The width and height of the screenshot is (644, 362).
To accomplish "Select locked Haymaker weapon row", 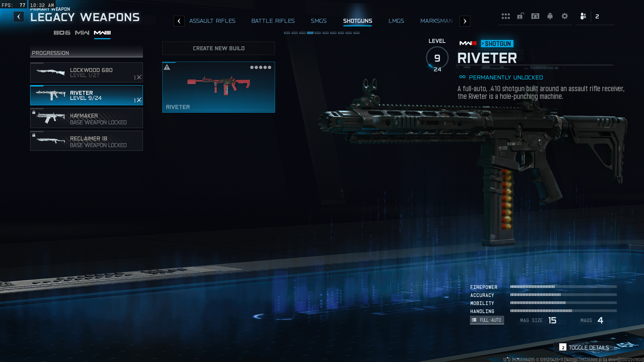I will [x=87, y=118].
